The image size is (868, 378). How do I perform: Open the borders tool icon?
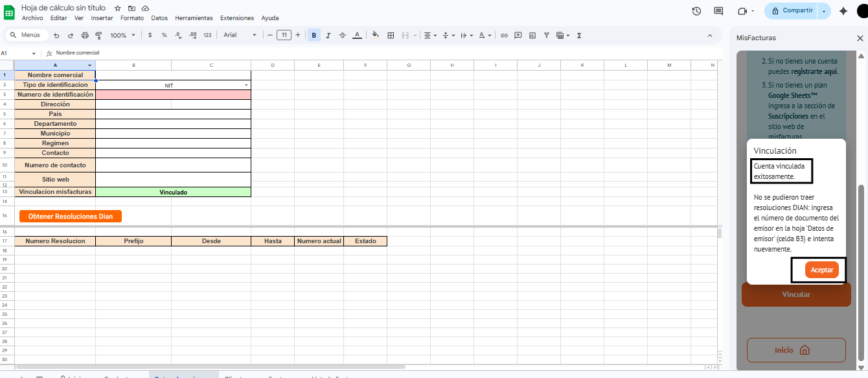pyautogui.click(x=391, y=35)
